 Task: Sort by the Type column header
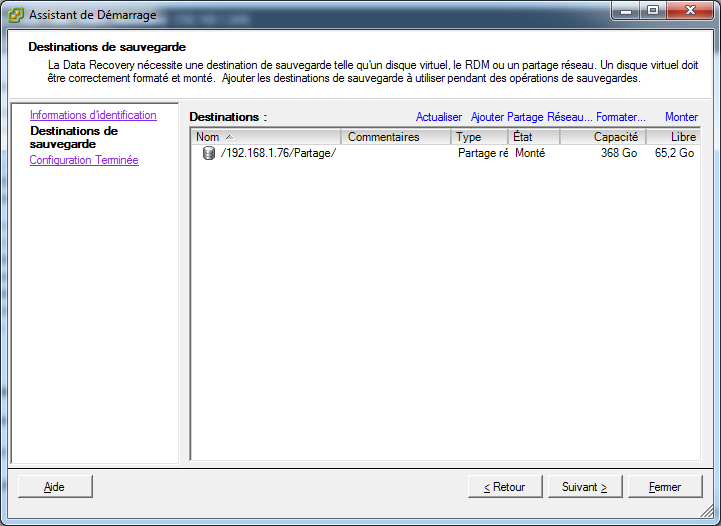[479, 137]
